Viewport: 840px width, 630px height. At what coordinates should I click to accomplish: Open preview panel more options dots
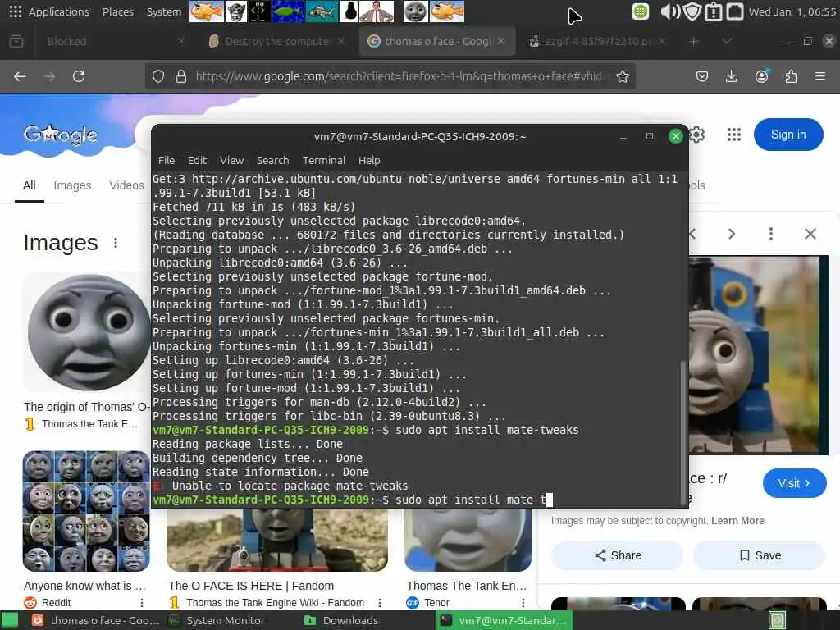(771, 234)
